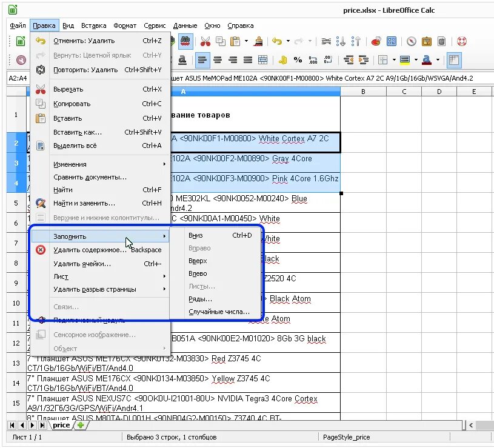Select the Clone Formatting paintbrush icon
Viewport: 494px width, 448px height.
(258, 41)
